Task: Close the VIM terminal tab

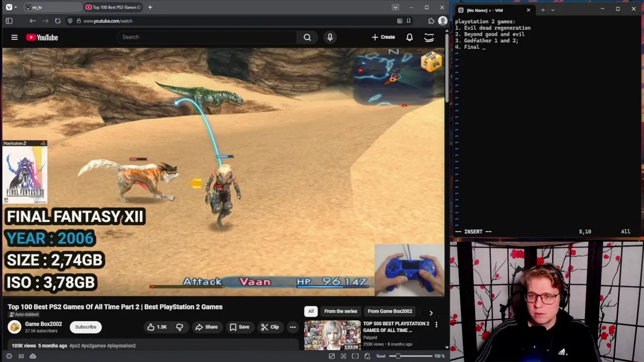Action: coord(528,10)
